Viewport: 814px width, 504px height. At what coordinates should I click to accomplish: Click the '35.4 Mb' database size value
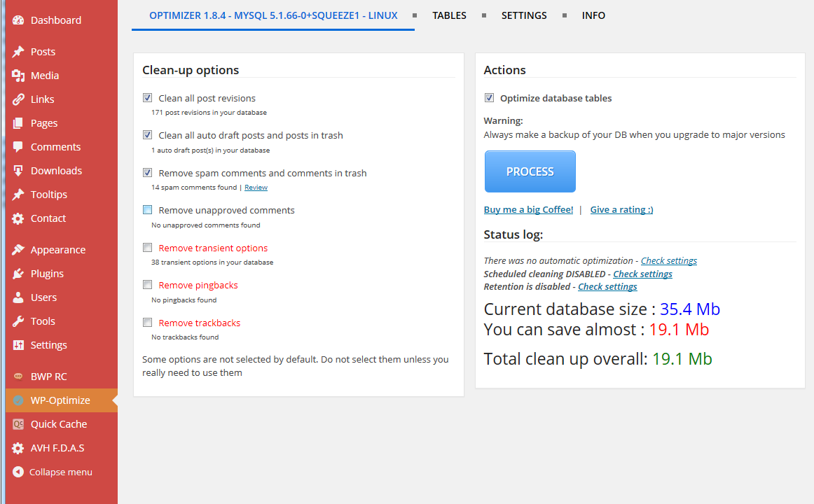click(x=689, y=309)
